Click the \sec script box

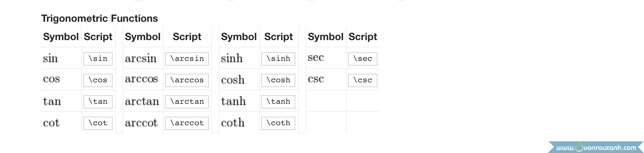[363, 59]
